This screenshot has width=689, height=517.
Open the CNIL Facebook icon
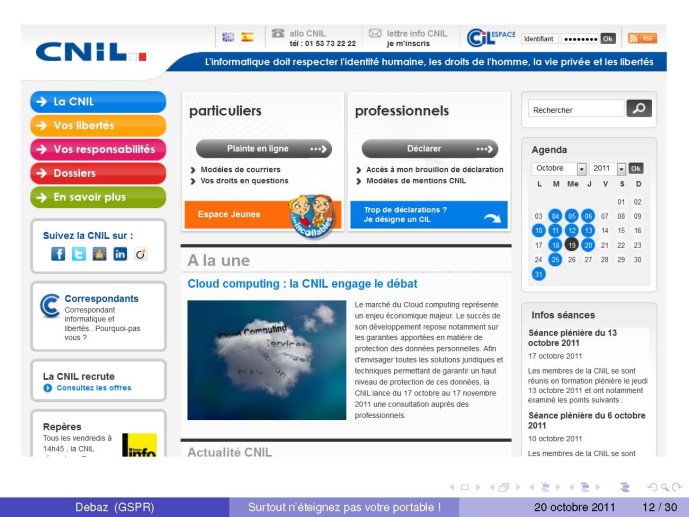58,253
